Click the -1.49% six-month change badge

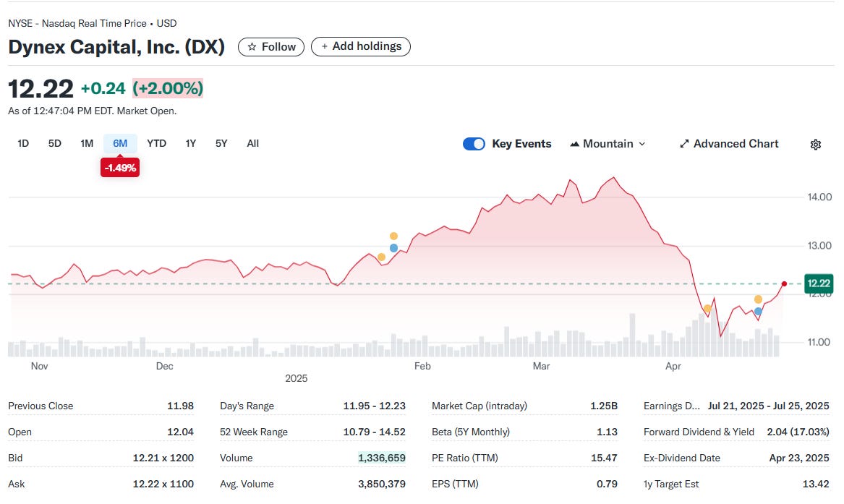tap(120, 168)
